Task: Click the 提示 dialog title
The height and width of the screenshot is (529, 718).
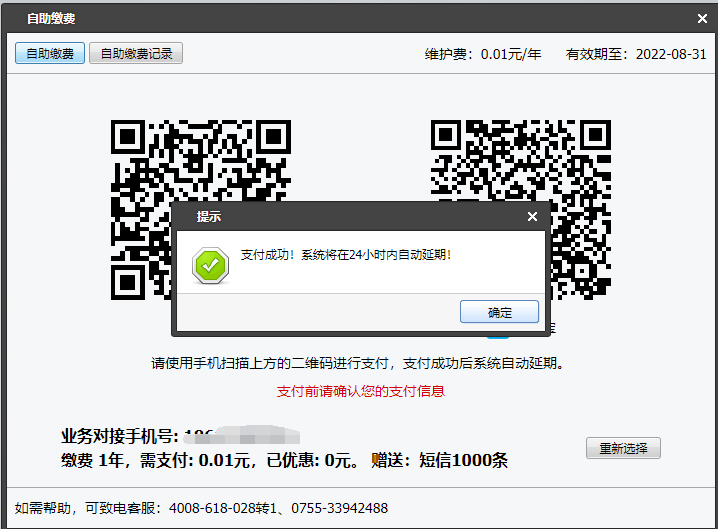Action: point(209,217)
